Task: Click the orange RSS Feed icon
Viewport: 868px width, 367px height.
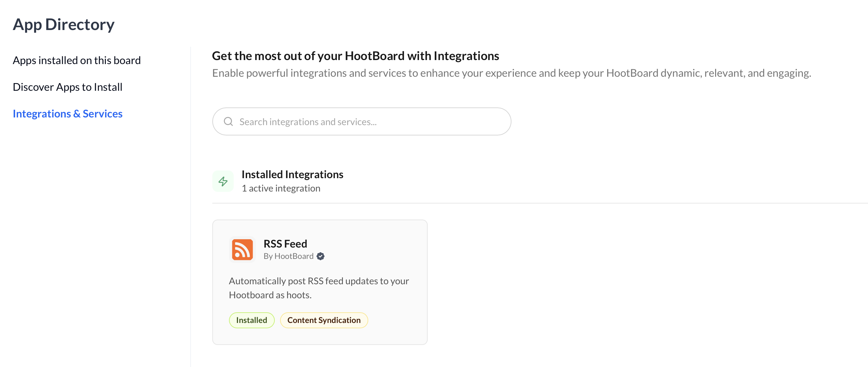Action: (x=242, y=250)
